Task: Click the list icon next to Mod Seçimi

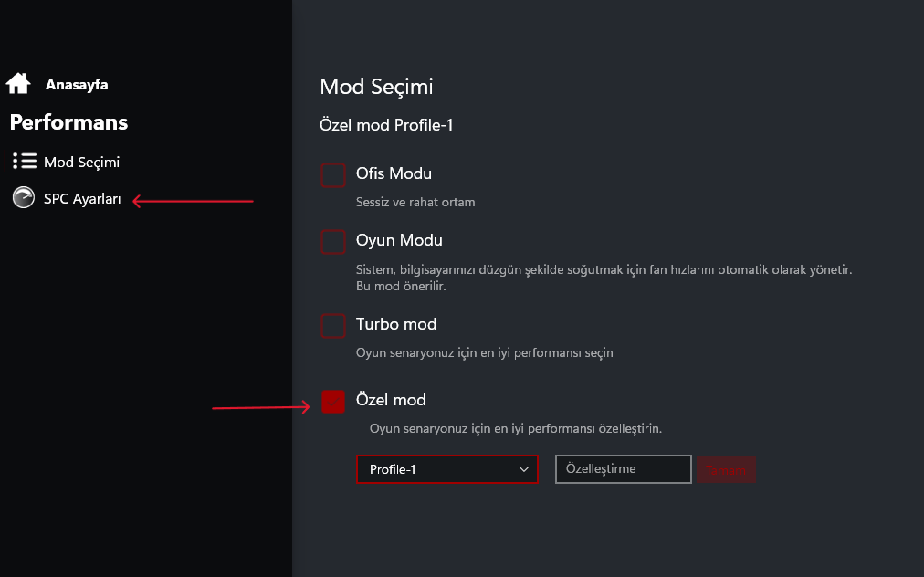Action: click(25, 162)
